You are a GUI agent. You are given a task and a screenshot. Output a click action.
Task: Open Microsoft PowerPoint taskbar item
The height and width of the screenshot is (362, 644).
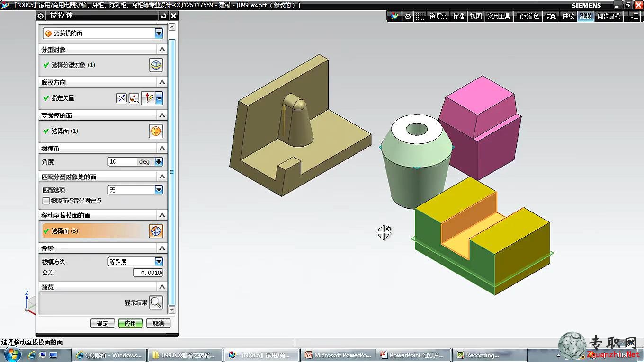click(x=338, y=355)
